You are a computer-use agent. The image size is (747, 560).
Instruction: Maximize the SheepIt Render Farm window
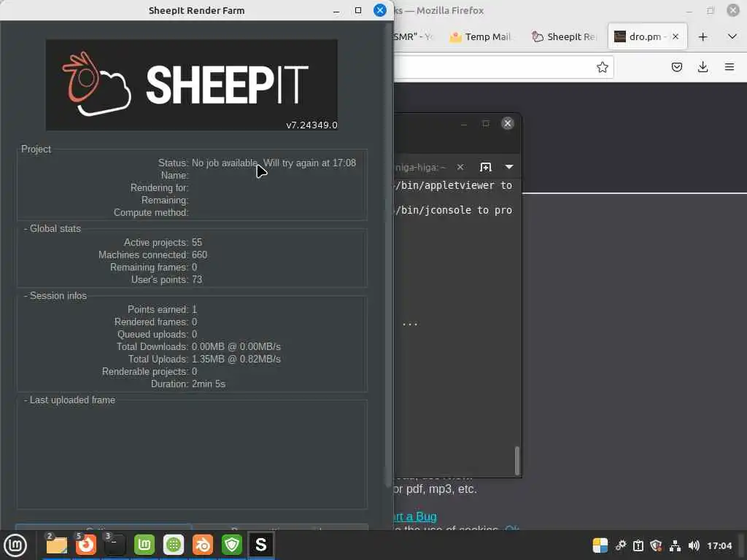[x=358, y=10]
